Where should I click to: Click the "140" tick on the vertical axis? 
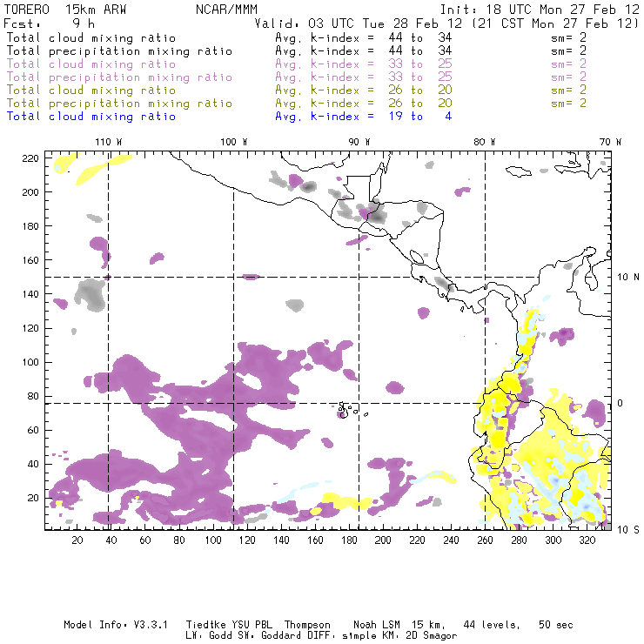pyautogui.click(x=30, y=294)
